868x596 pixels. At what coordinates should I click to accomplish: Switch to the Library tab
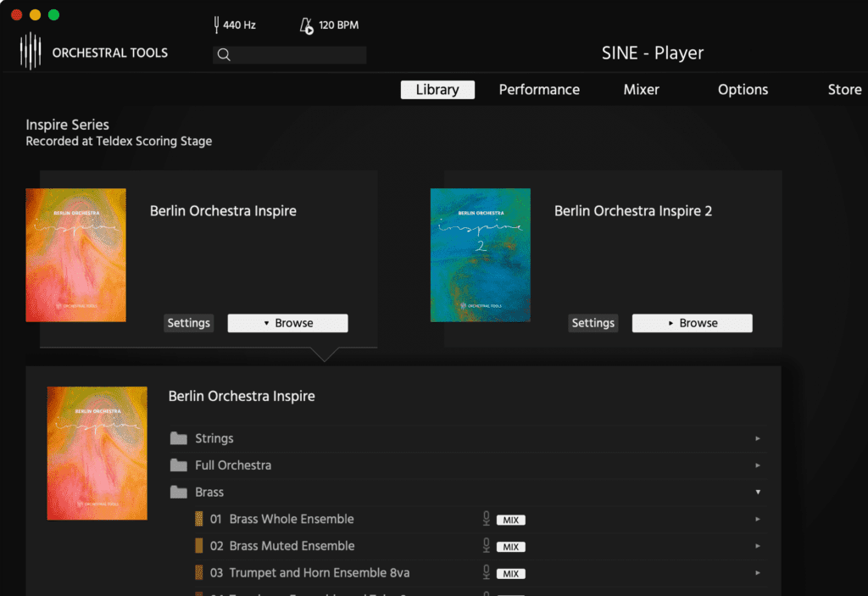[437, 90]
